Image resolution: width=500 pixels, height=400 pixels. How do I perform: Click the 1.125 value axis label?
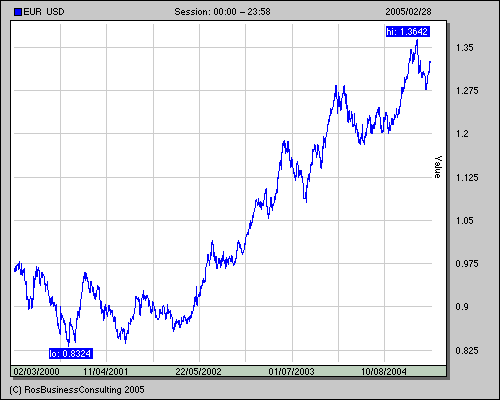point(467,177)
